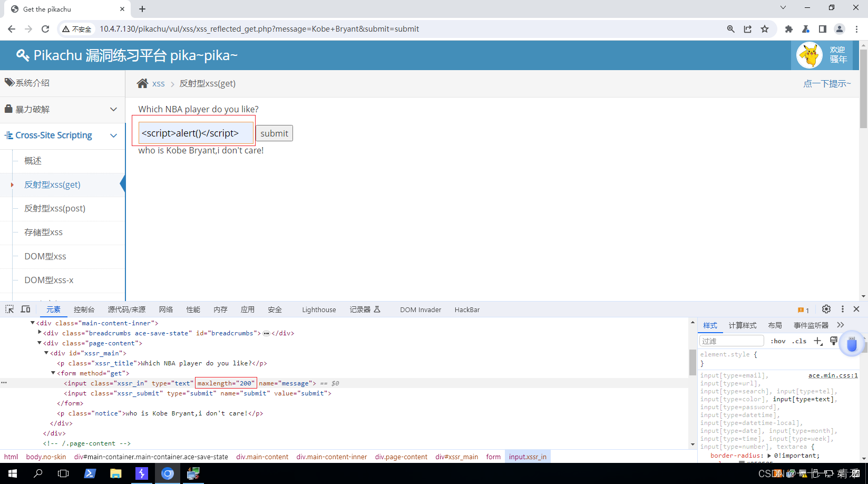Click the NBA player message input field
The width and height of the screenshot is (868, 484).
click(x=196, y=133)
